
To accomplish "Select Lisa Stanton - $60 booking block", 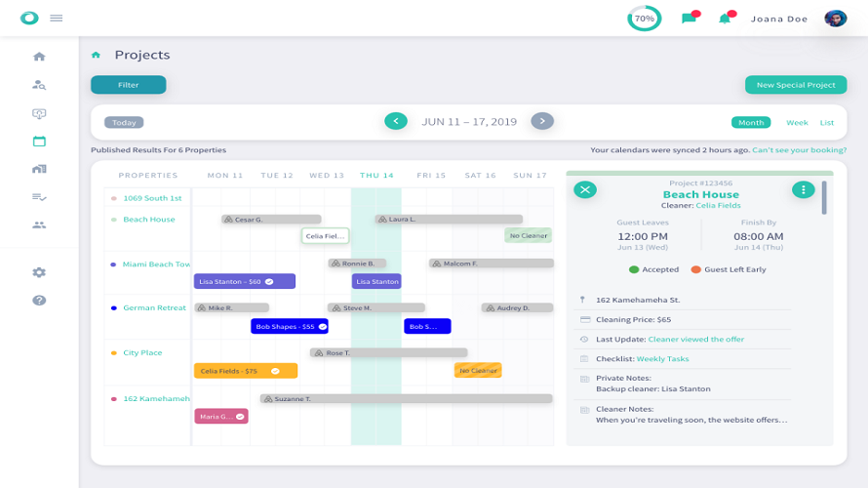I will coord(244,281).
